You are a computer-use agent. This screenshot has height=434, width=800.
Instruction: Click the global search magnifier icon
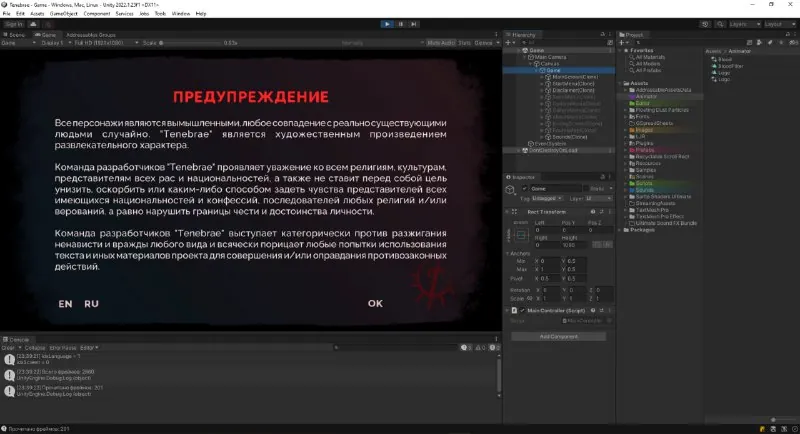[x=720, y=24]
